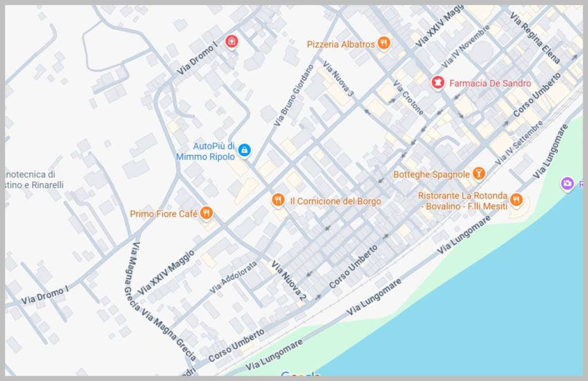Click the Via Bruno Giordano street label
588x381 pixels.
pyautogui.click(x=293, y=95)
